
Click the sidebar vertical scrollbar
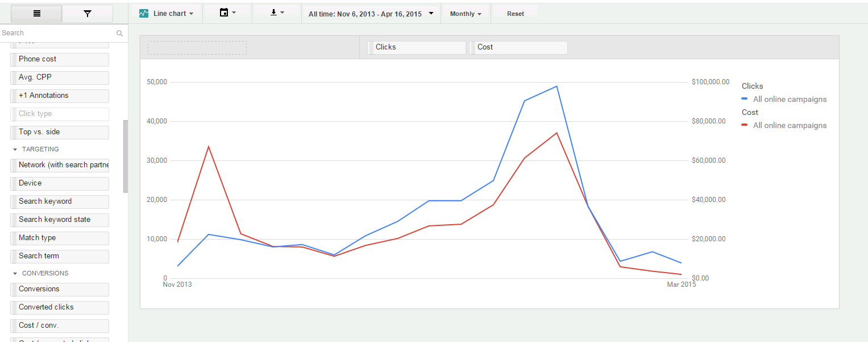coord(126,156)
